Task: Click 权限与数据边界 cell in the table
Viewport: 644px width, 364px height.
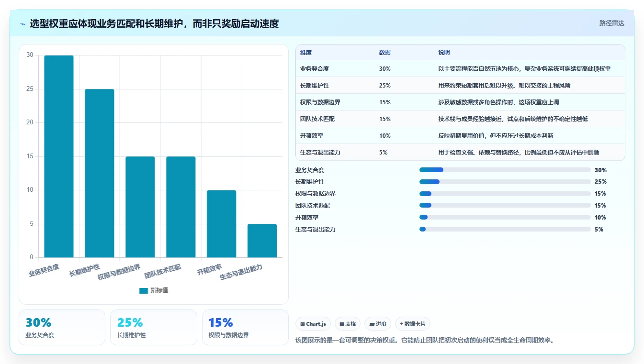Action: [x=320, y=102]
